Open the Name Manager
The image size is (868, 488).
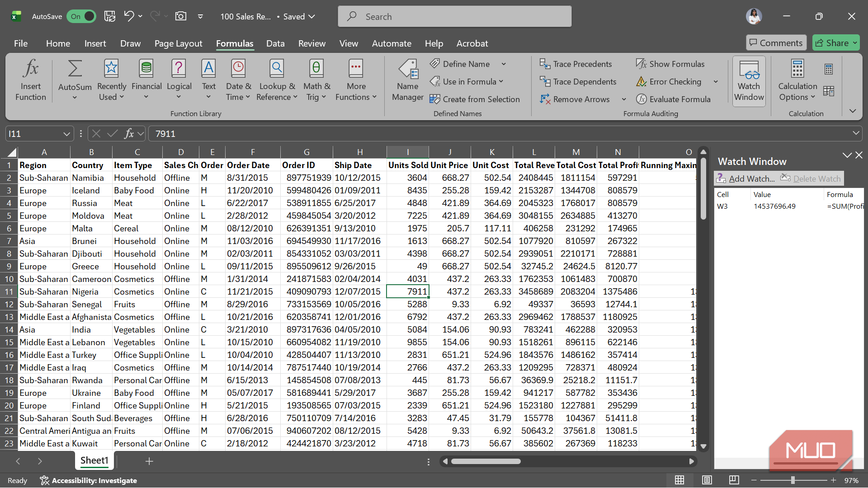pyautogui.click(x=408, y=80)
